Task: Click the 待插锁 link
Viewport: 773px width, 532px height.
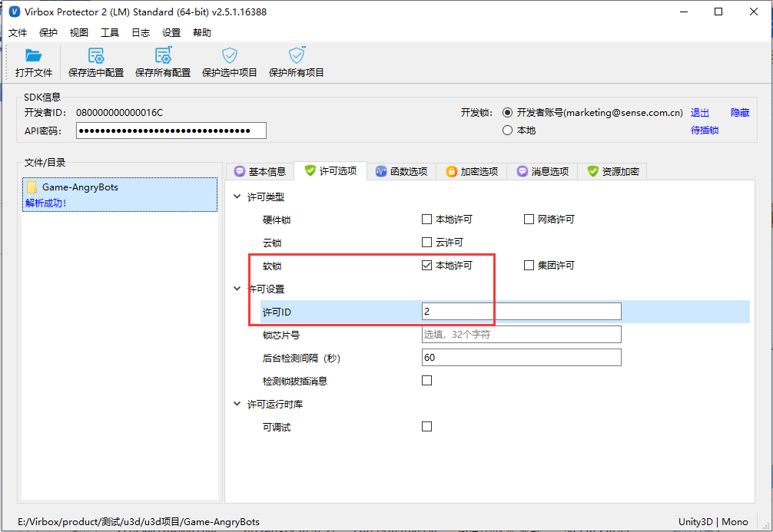Action: point(705,131)
